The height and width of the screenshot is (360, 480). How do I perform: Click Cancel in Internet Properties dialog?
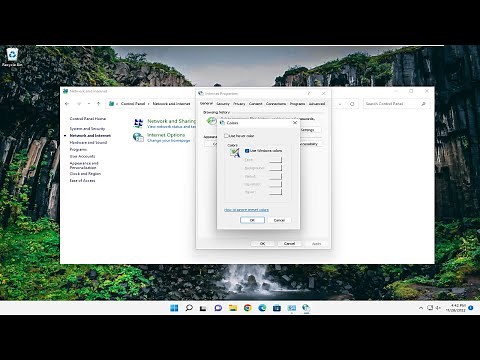pos(289,244)
